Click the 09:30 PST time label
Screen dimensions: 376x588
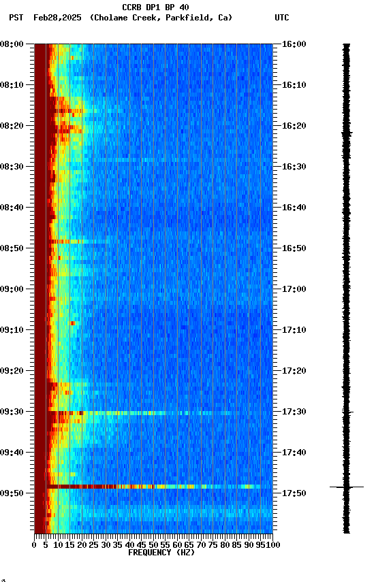(12, 412)
